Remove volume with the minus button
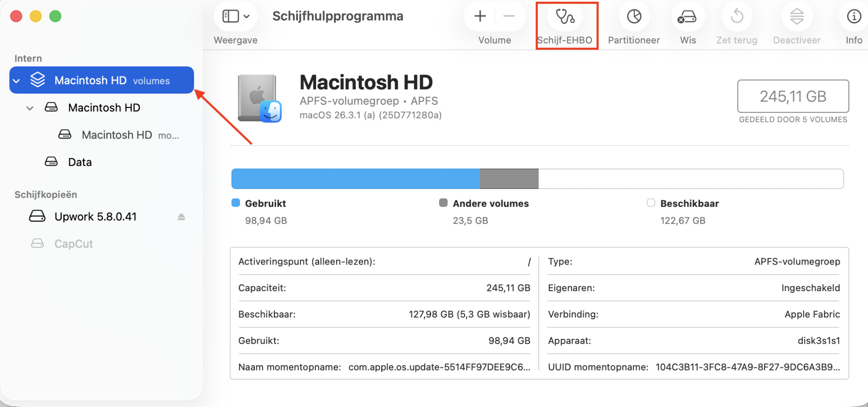The height and width of the screenshot is (407, 868). [509, 17]
